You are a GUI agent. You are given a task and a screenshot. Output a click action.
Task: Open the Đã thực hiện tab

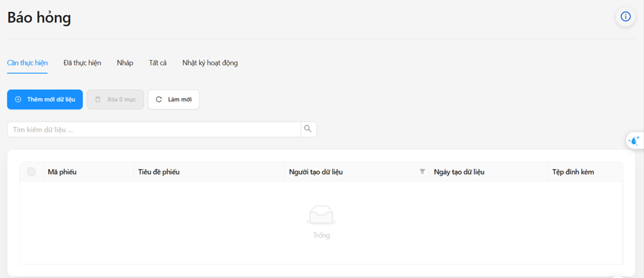[82, 63]
